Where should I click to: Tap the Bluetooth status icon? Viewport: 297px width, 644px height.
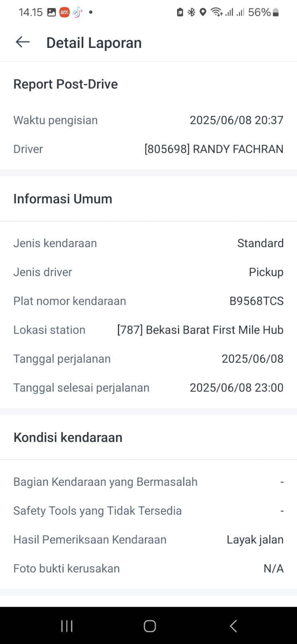click(x=192, y=12)
